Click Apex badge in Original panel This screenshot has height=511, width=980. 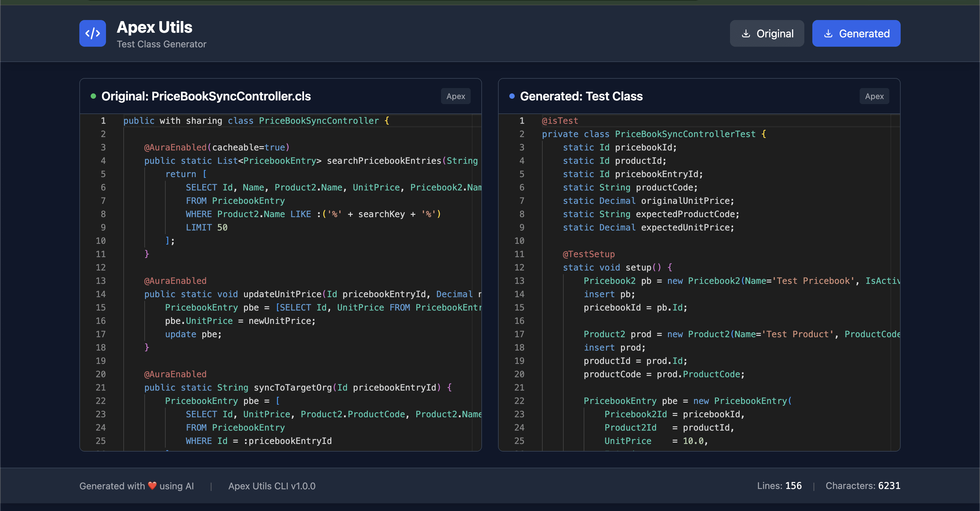point(455,96)
